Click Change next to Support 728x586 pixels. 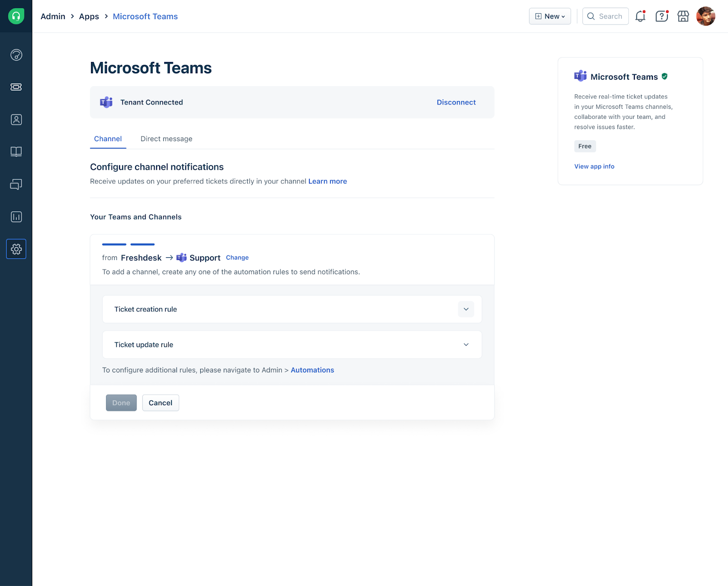pos(238,258)
